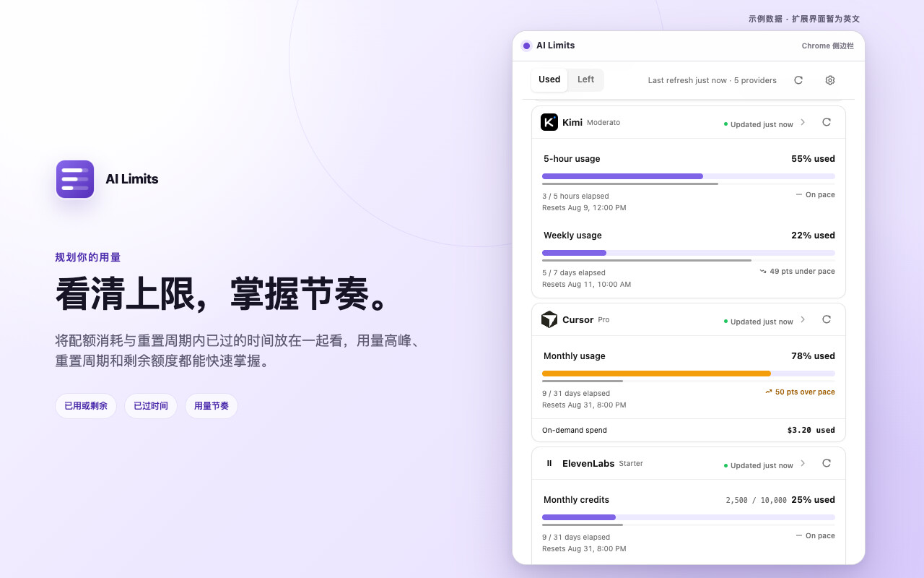This screenshot has height=578, width=924.
Task: Click the ElevenLabs provider name
Action: click(588, 463)
